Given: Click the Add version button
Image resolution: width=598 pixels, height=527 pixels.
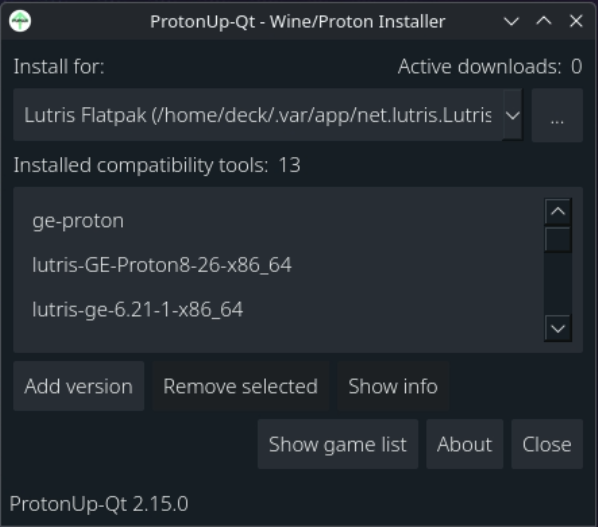Looking at the screenshot, I should coord(79,386).
